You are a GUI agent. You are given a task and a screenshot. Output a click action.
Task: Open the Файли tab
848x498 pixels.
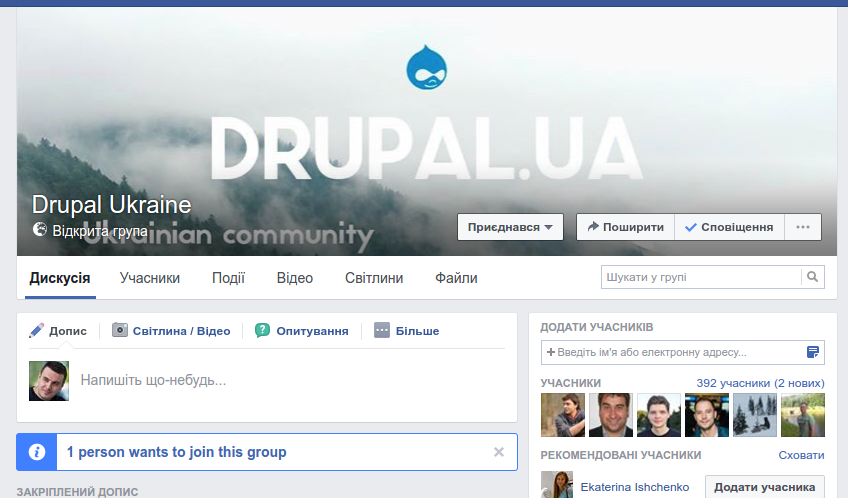456,278
